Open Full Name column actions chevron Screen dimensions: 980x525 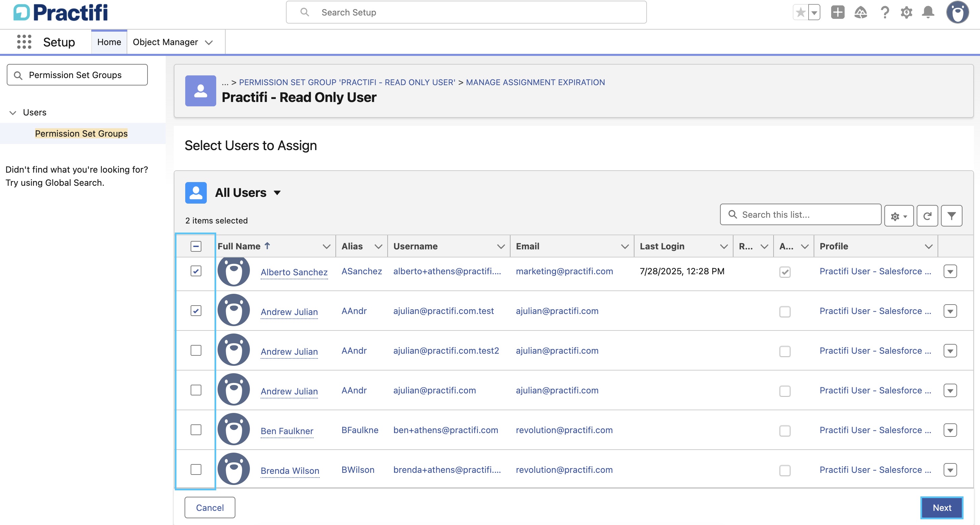326,246
